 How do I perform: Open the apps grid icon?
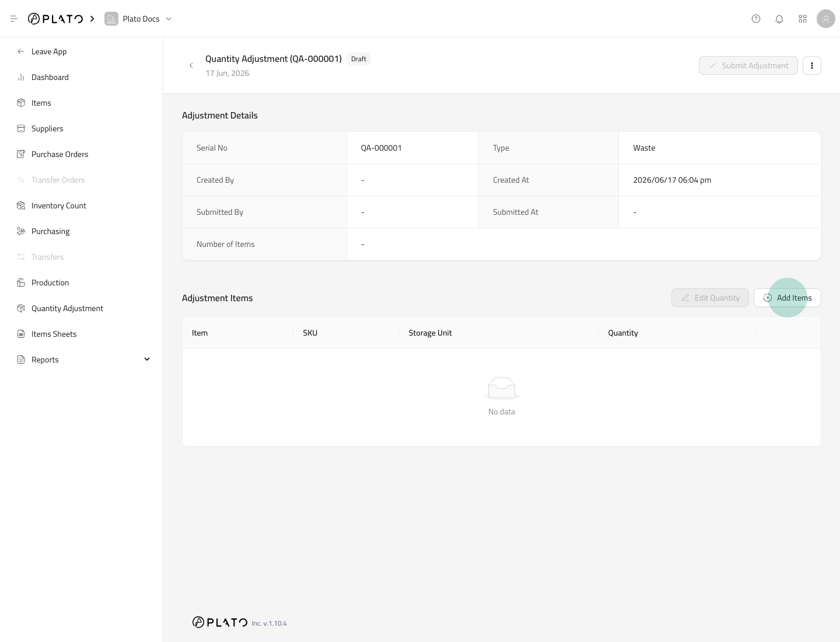tap(803, 19)
